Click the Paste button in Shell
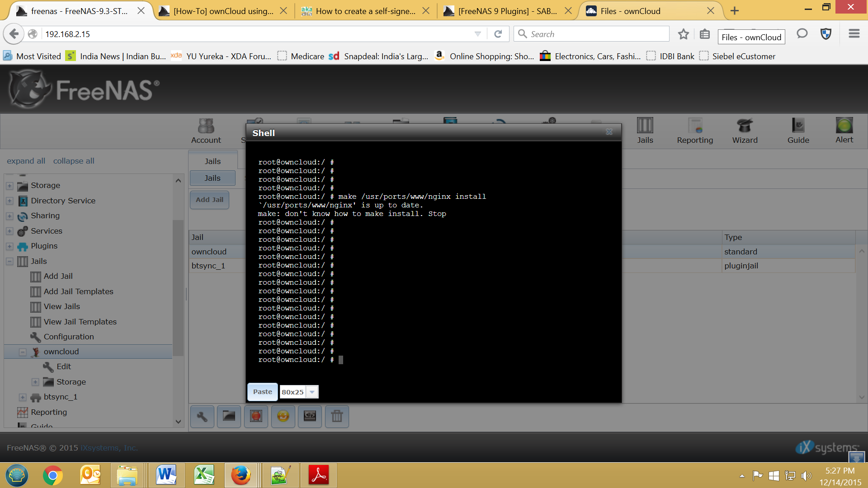868x488 pixels. click(262, 392)
